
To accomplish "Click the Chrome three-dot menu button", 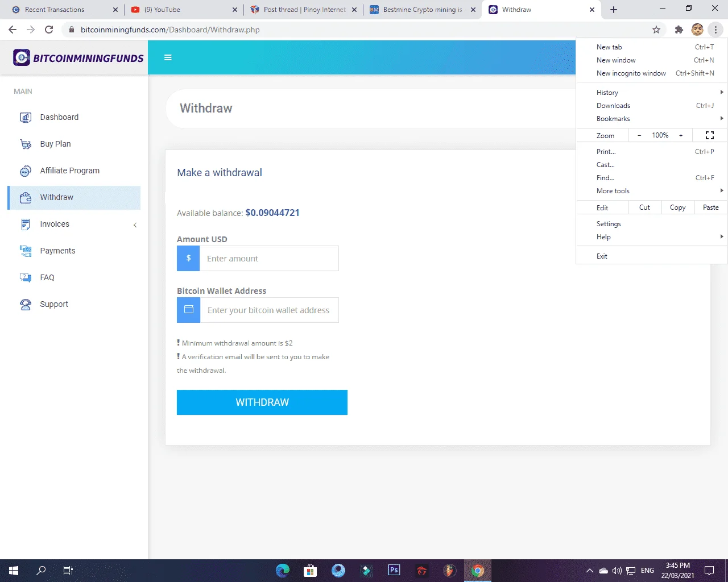I will tap(715, 30).
